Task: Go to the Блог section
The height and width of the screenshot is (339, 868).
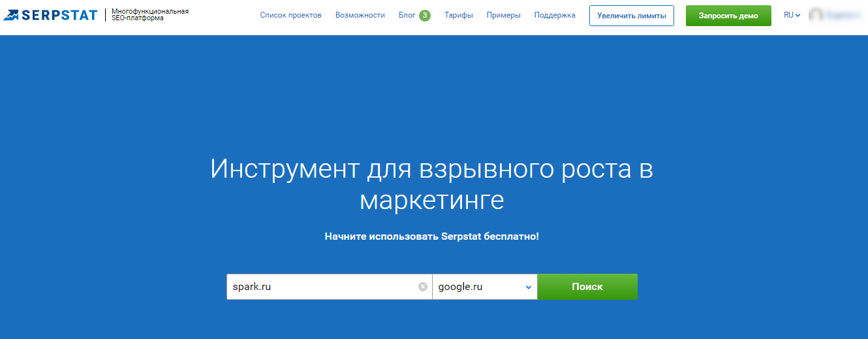Action: tap(407, 15)
